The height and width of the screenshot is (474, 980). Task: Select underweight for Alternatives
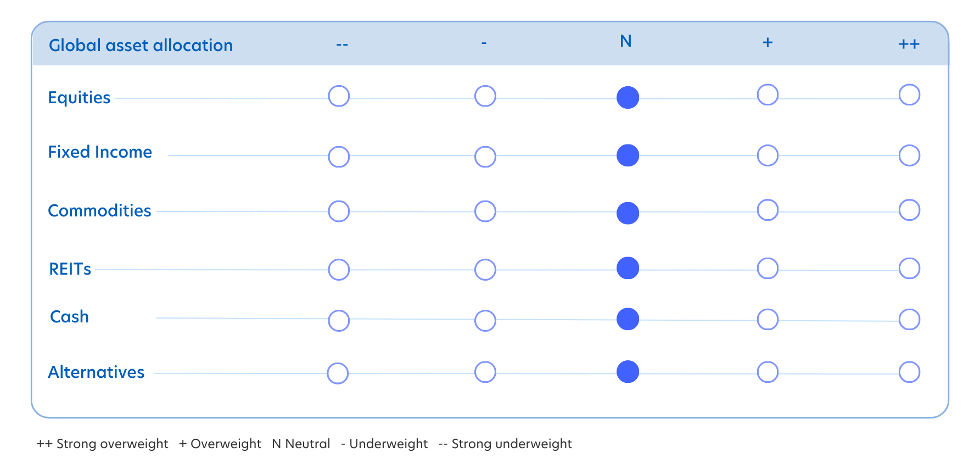point(485,372)
